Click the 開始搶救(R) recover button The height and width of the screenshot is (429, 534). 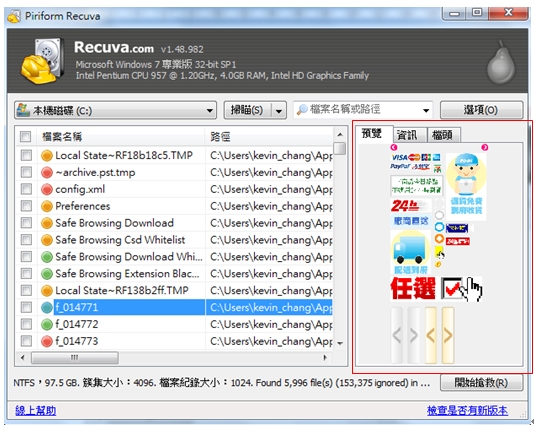tap(481, 383)
